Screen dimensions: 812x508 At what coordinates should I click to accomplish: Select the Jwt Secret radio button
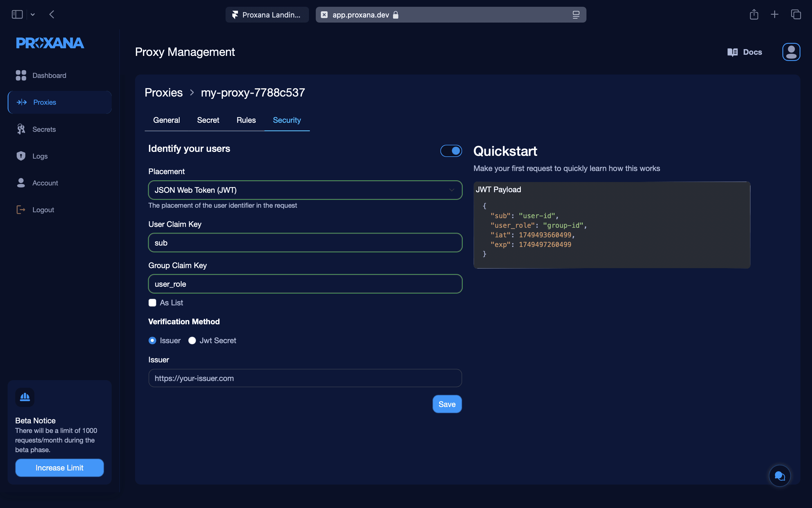click(x=192, y=340)
